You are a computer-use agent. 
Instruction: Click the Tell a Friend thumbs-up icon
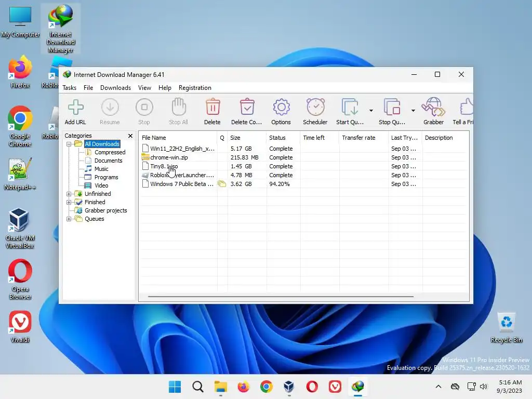coord(467,107)
